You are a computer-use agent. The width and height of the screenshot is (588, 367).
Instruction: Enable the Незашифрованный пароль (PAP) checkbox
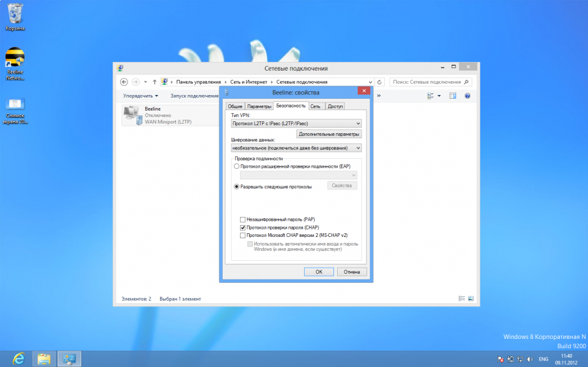click(x=243, y=219)
